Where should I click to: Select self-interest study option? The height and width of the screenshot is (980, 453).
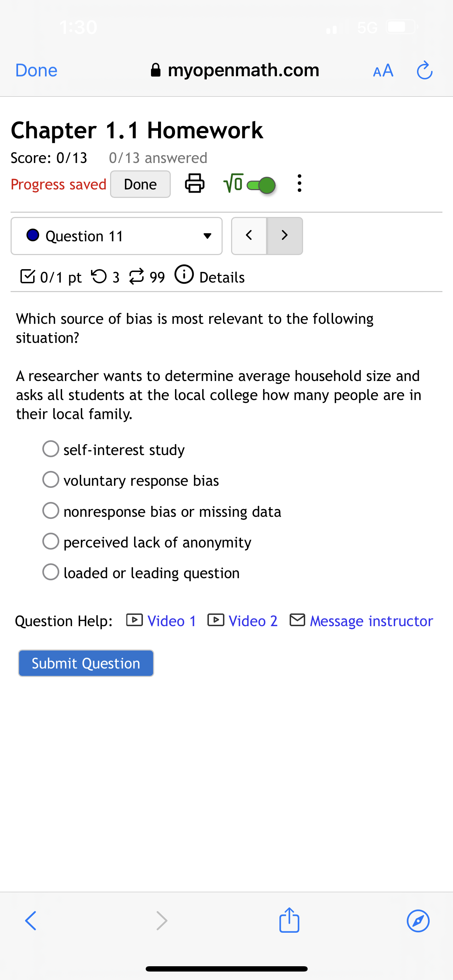(x=51, y=449)
